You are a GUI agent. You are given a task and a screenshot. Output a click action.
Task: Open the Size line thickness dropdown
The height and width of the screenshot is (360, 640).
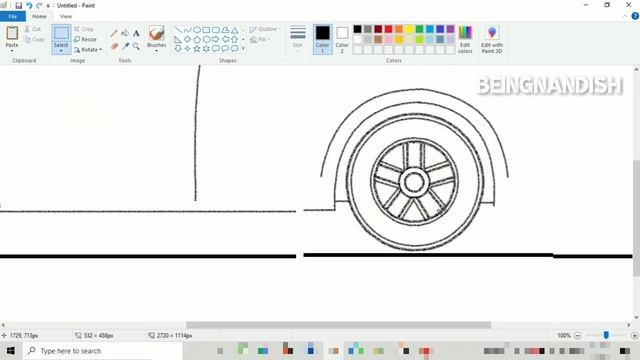pyautogui.click(x=298, y=38)
